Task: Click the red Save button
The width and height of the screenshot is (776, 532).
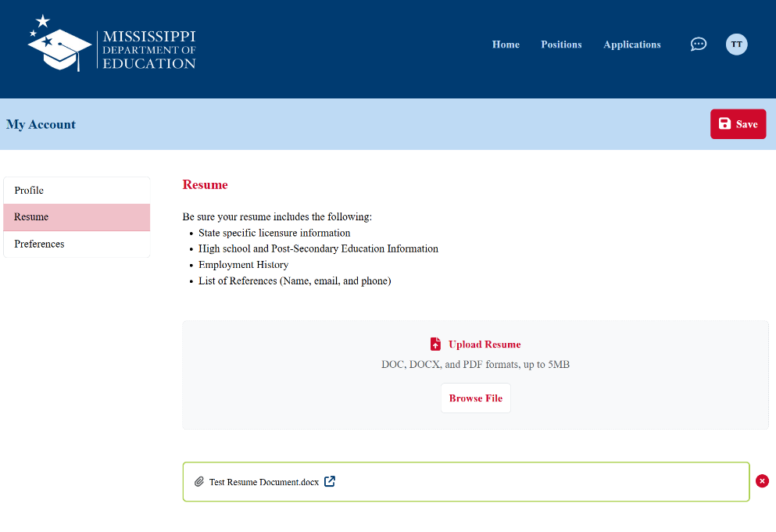Action: (738, 123)
